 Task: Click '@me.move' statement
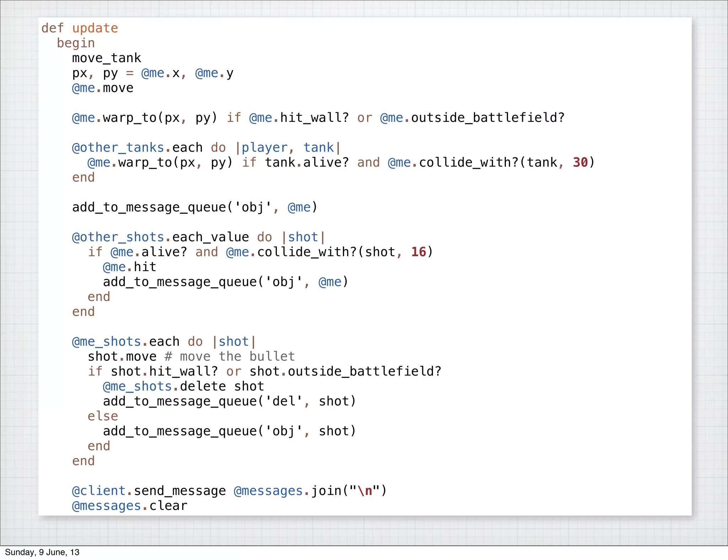(x=103, y=88)
